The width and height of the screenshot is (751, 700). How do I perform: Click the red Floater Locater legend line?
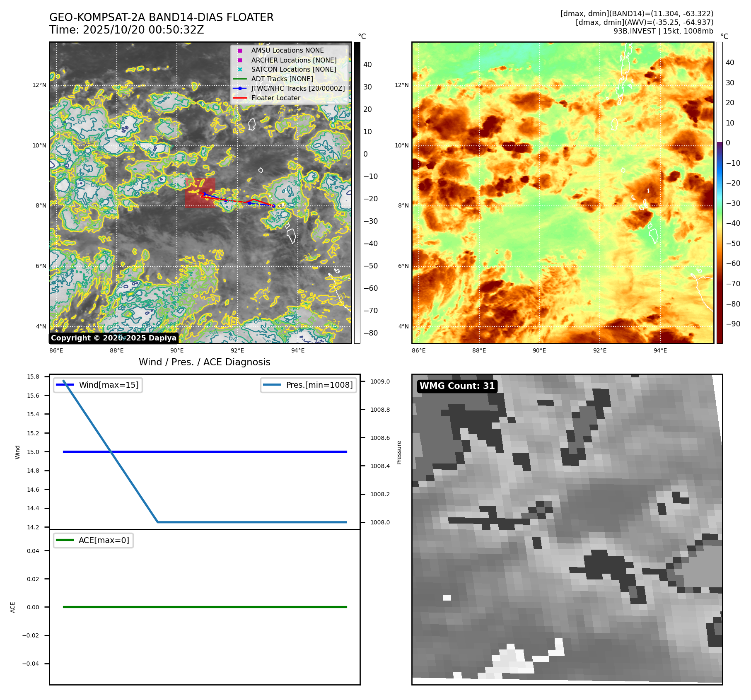pos(240,98)
